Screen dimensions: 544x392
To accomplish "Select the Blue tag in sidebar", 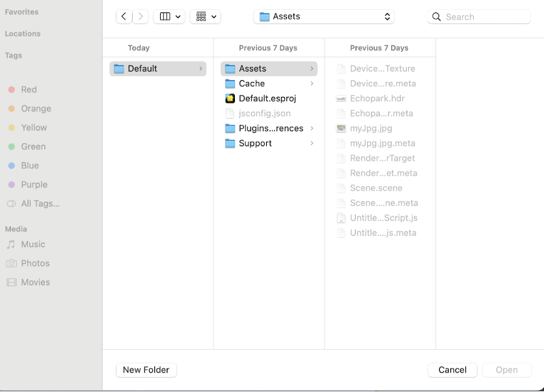I will click(29, 165).
